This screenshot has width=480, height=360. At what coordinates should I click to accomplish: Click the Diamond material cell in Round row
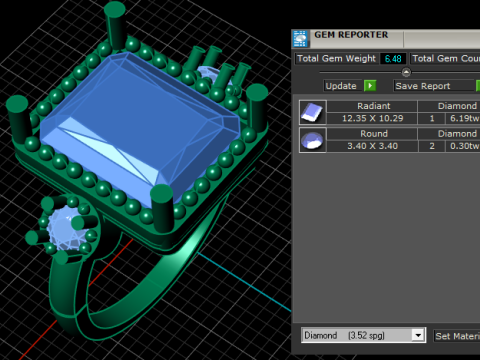point(449,134)
